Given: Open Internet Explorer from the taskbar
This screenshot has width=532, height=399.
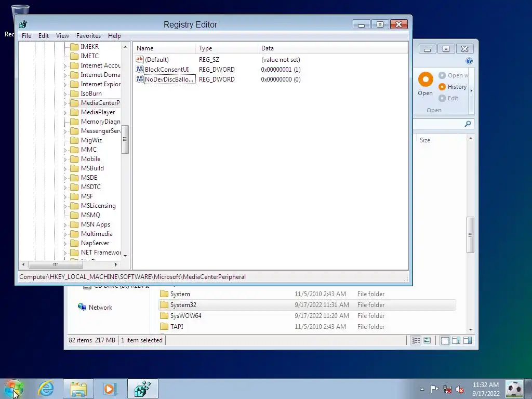Looking at the screenshot, I should [46, 389].
